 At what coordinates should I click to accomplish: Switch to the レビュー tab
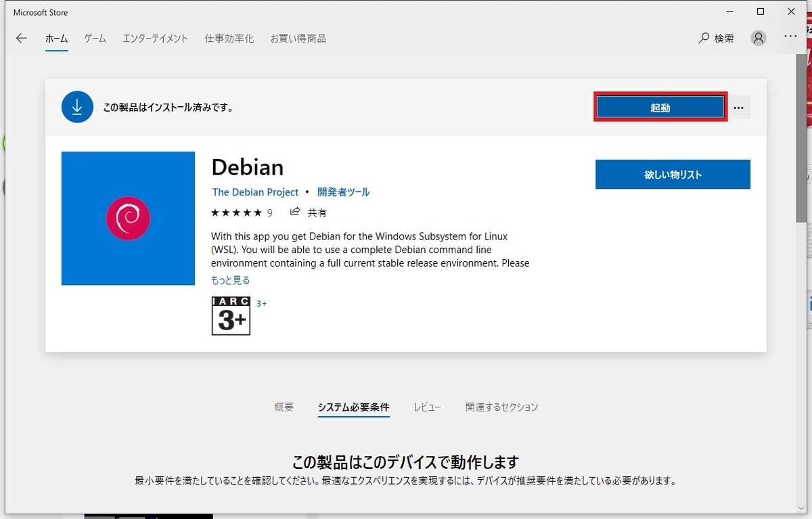coord(427,407)
